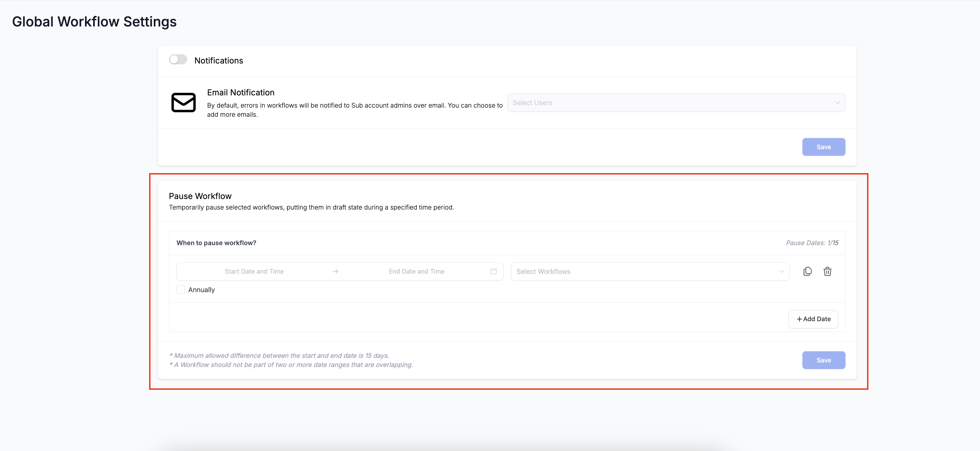
Task: Click the Annually label text
Action: (201, 290)
